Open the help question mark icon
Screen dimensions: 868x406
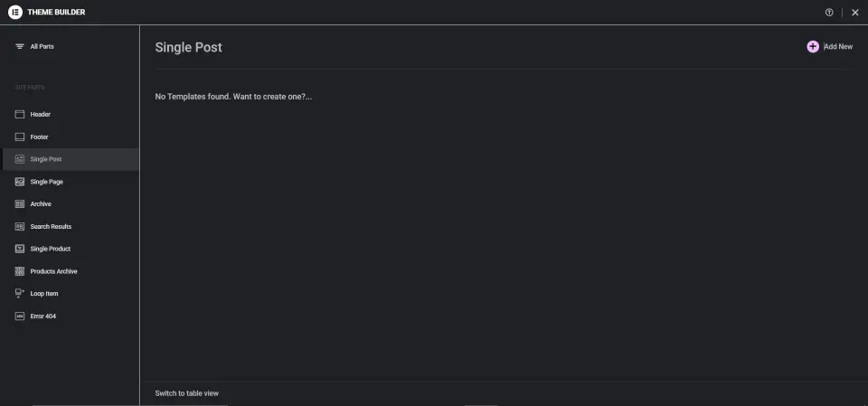click(829, 13)
